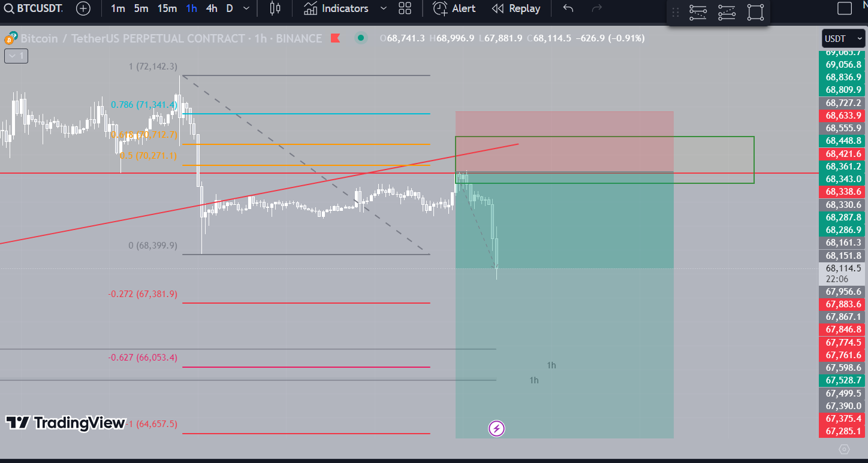Switch to the D daily timeframe
This screenshot has width=868, height=463.
pyautogui.click(x=230, y=8)
